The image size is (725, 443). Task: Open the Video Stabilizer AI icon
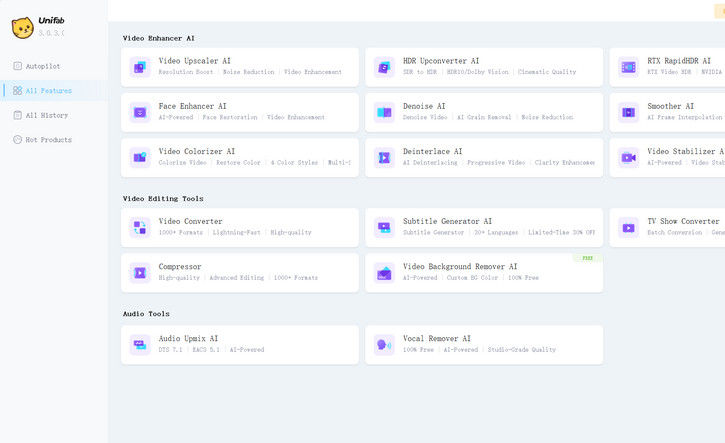pos(628,158)
